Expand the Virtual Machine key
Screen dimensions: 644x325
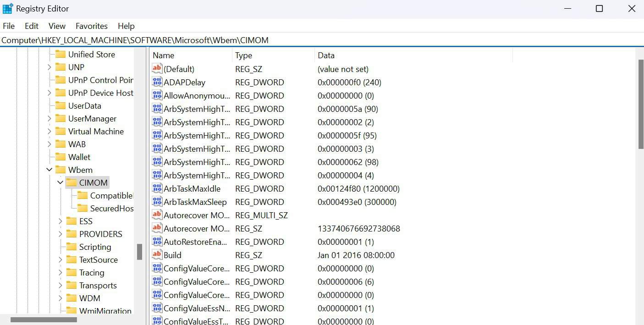coord(50,131)
